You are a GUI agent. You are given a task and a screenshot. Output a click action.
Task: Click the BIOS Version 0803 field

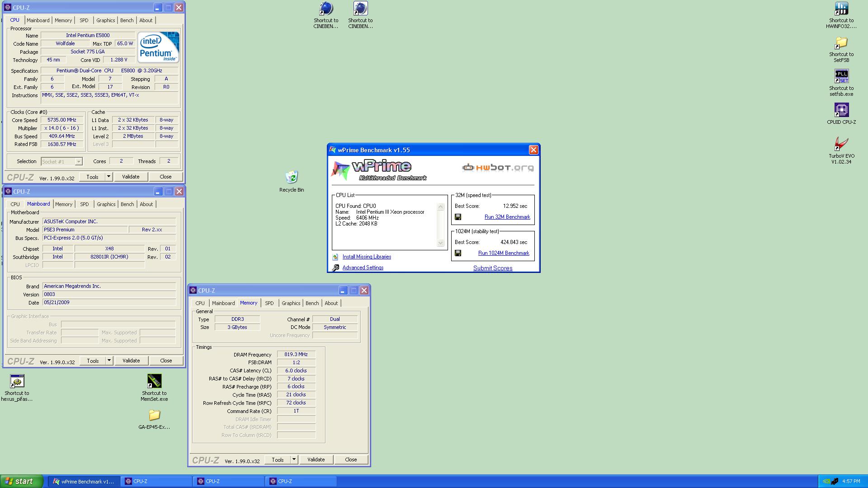pyautogui.click(x=109, y=294)
